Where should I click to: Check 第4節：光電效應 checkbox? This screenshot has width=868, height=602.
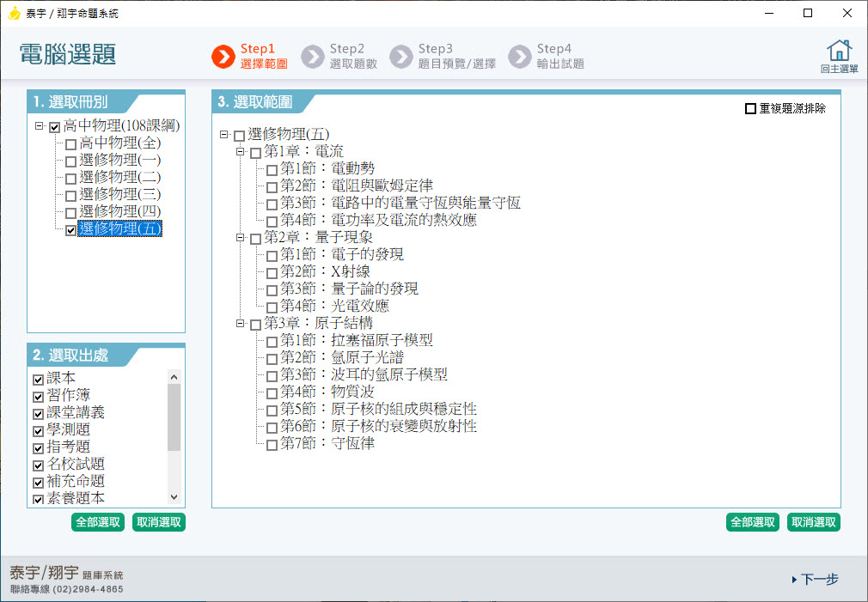pos(272,307)
